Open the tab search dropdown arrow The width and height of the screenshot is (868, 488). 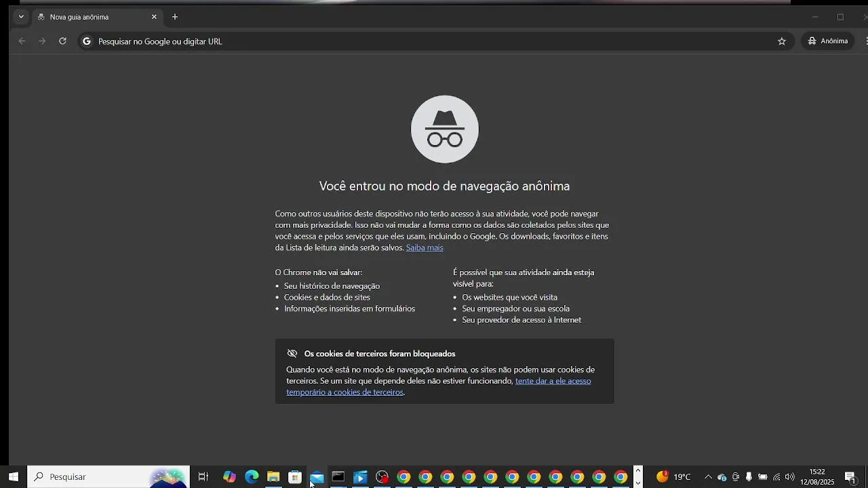[x=21, y=17]
